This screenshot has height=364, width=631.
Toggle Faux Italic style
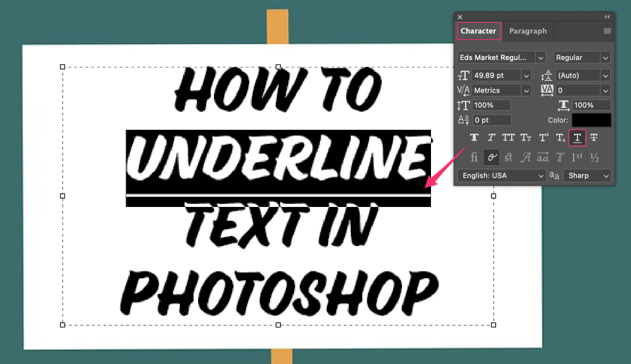coord(492,138)
